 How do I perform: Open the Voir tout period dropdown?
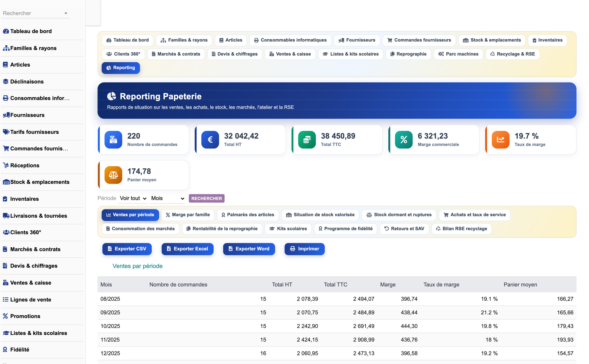tap(133, 198)
